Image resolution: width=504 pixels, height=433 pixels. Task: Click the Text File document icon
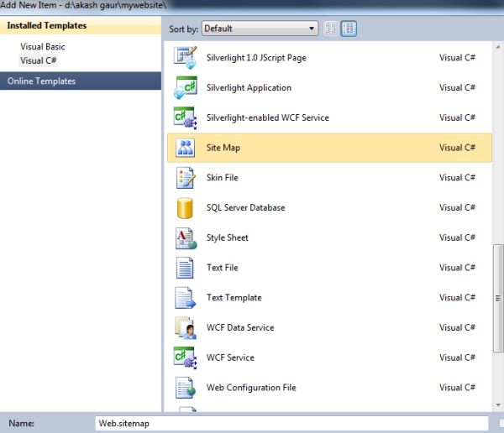click(x=185, y=268)
